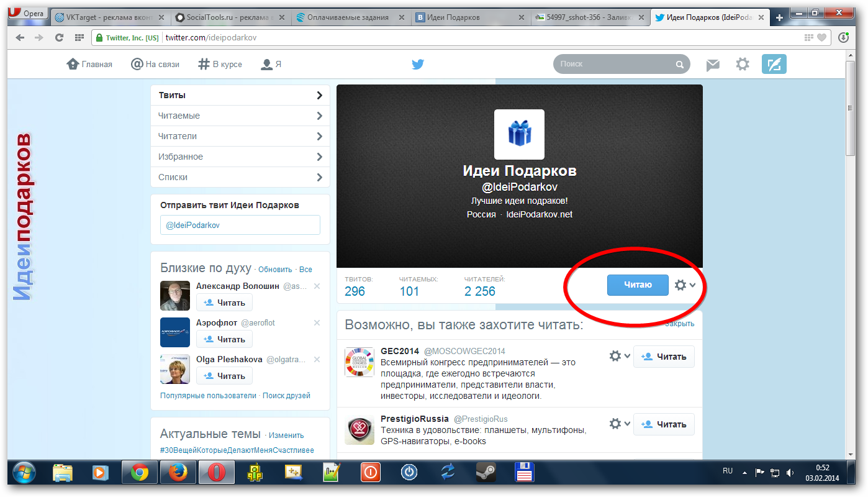This screenshot has height=497, width=868.
Task: Show hidden tray icons arrow
Action: tap(744, 472)
